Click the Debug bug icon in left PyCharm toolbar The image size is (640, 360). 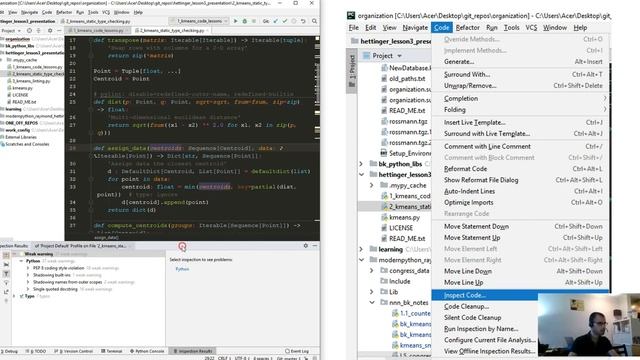click(244, 21)
